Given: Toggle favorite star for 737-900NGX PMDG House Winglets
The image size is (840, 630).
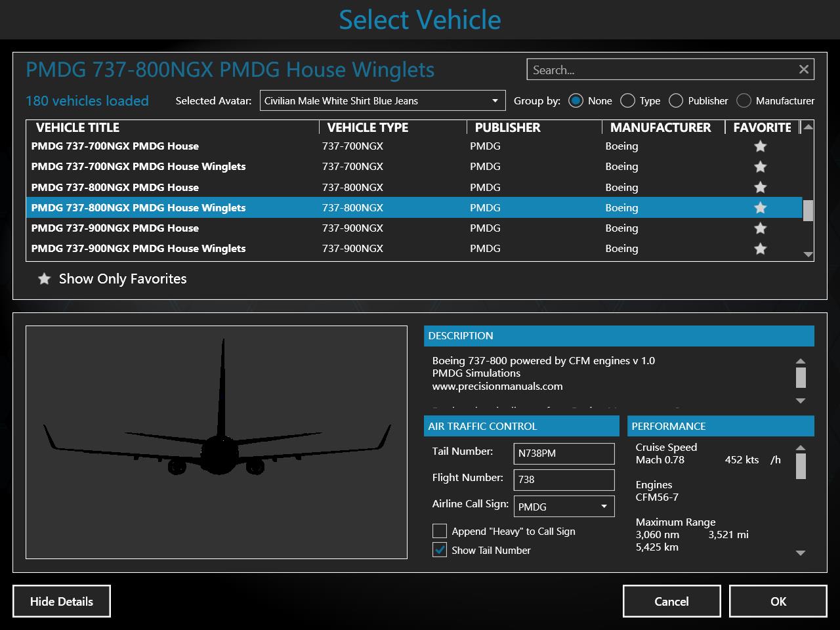Looking at the screenshot, I should tap(760, 249).
